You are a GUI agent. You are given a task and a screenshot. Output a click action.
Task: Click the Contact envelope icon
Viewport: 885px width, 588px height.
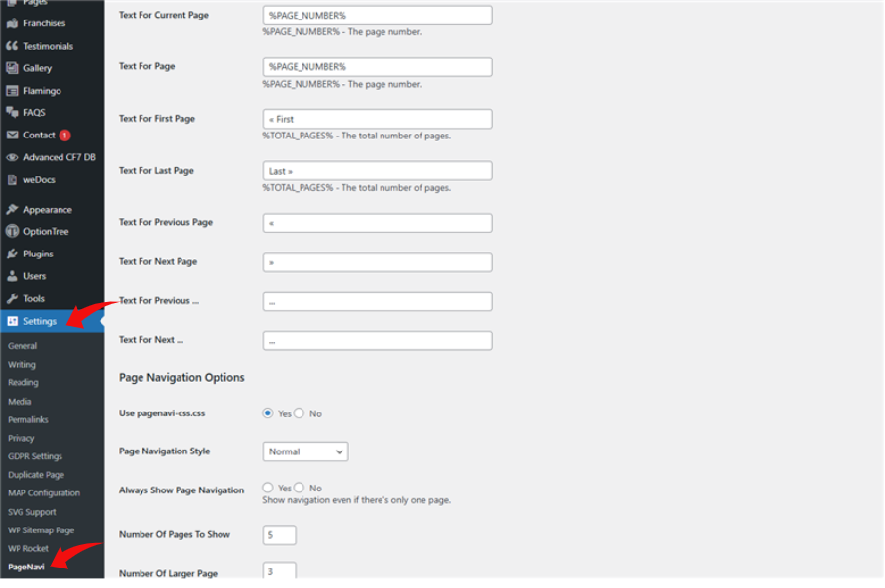coord(12,135)
